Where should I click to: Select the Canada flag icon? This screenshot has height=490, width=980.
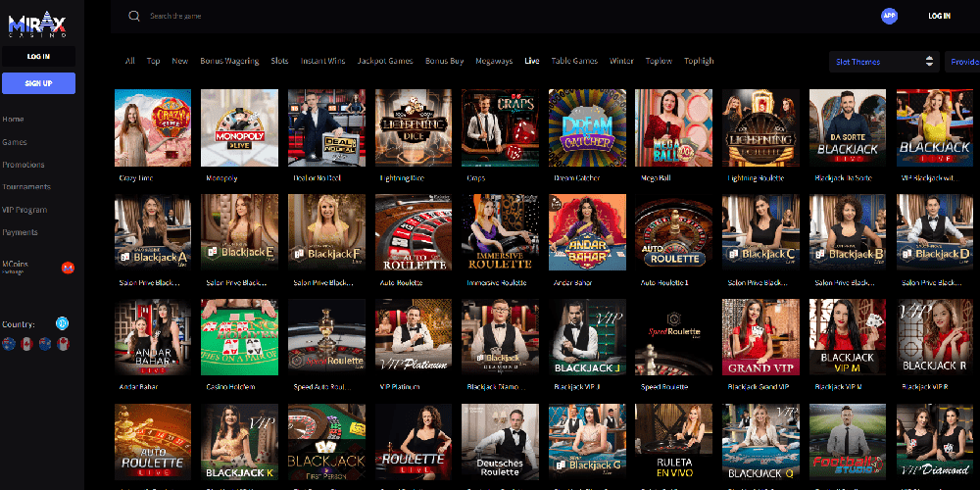tap(26, 343)
